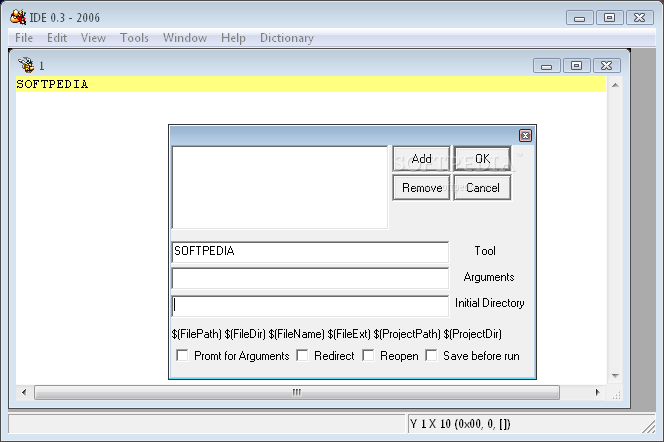The width and height of the screenshot is (664, 442).
Task: Check the Reopen option
Action: tap(368, 355)
